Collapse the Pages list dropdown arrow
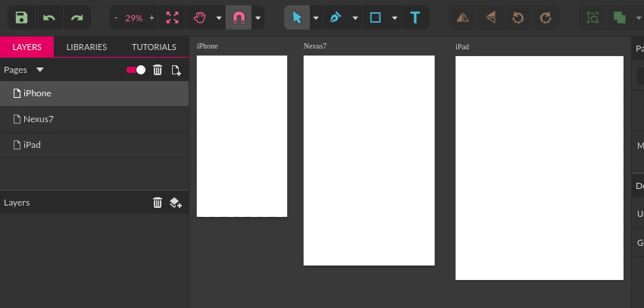Image resolution: width=644 pixels, height=308 pixels. [x=40, y=70]
